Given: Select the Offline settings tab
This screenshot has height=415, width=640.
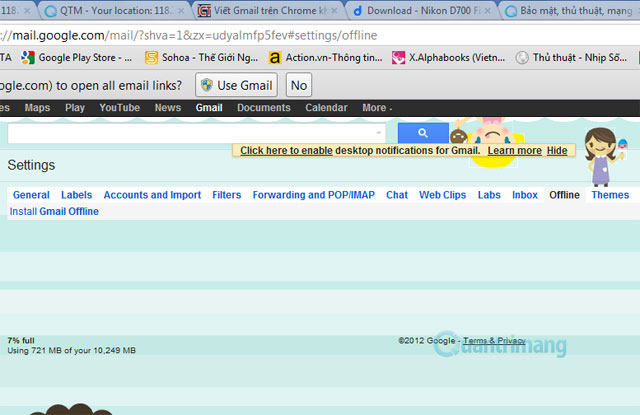Looking at the screenshot, I should pyautogui.click(x=564, y=195).
